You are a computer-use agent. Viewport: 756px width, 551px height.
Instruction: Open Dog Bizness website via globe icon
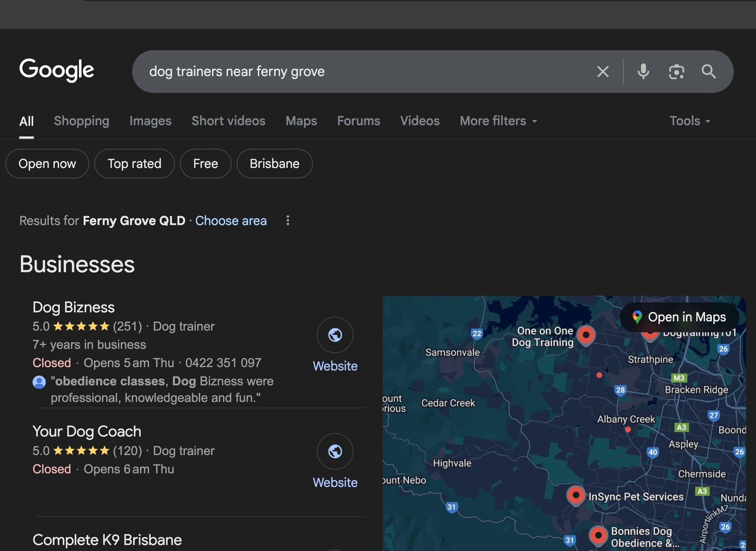(335, 335)
